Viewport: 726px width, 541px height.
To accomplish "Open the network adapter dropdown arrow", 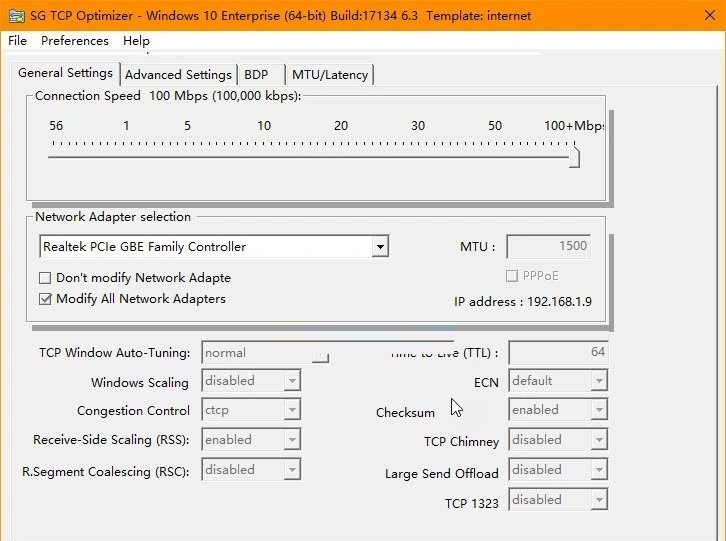I will point(380,246).
